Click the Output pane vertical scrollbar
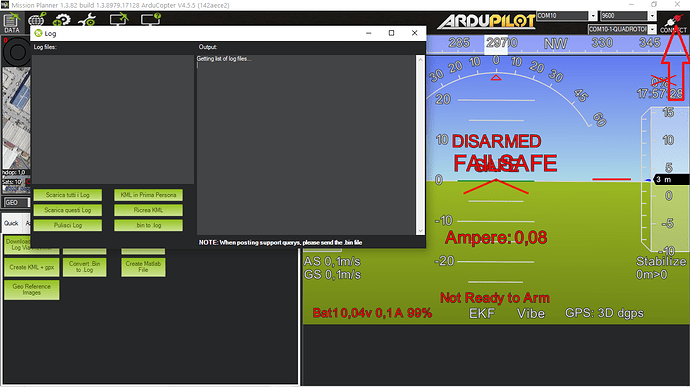The image size is (690, 387). pyautogui.click(x=420, y=145)
